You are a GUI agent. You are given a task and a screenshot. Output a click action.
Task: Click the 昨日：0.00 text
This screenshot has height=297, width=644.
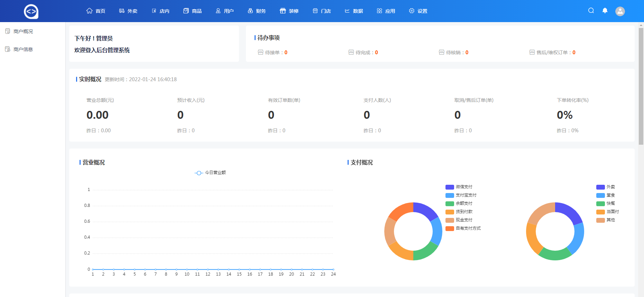click(99, 131)
